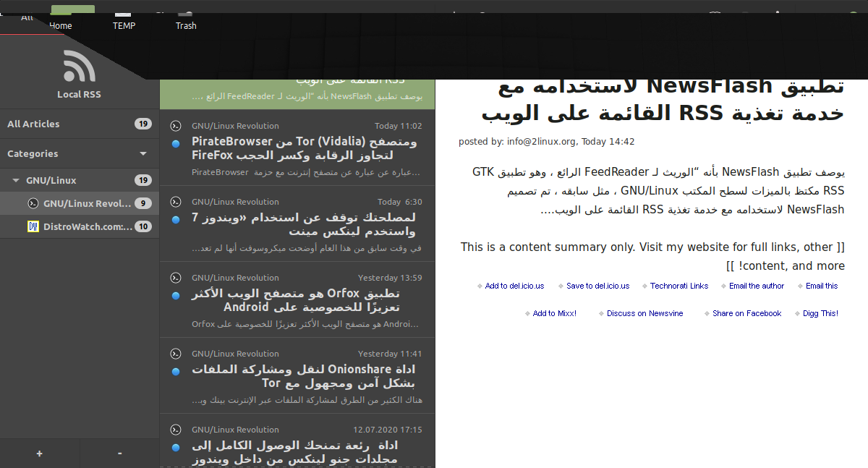Select the GNU/Linux category row

pos(80,180)
